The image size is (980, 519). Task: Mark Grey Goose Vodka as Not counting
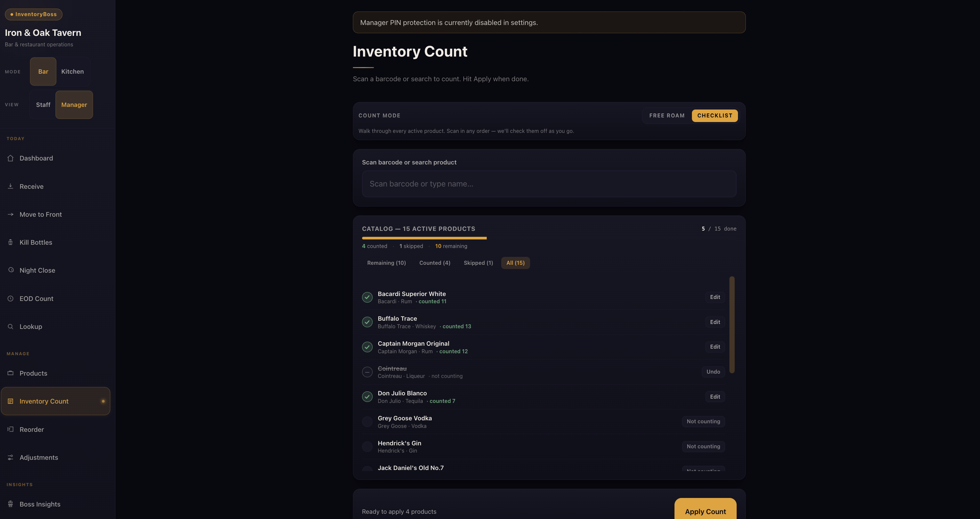click(x=703, y=422)
